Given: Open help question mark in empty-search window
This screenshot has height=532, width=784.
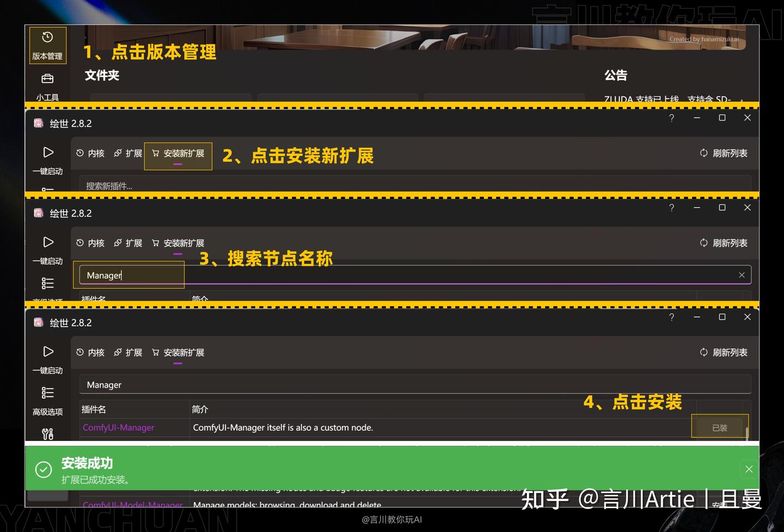Looking at the screenshot, I should [672, 118].
